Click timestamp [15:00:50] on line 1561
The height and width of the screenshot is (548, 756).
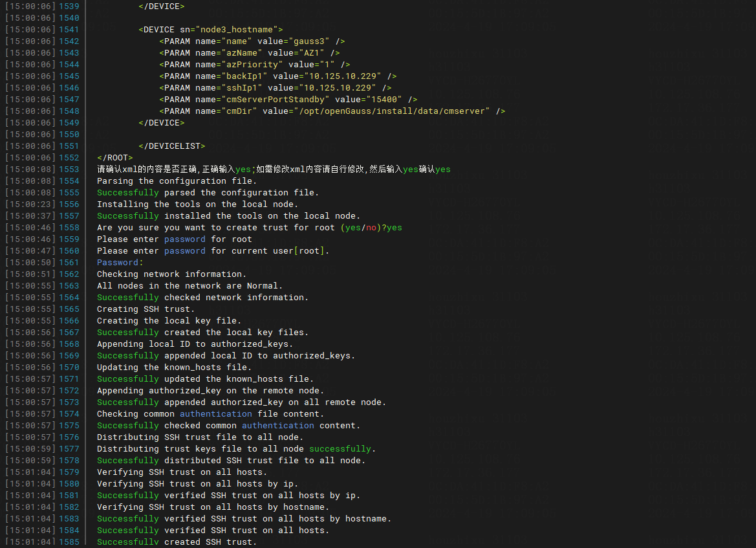click(x=30, y=262)
